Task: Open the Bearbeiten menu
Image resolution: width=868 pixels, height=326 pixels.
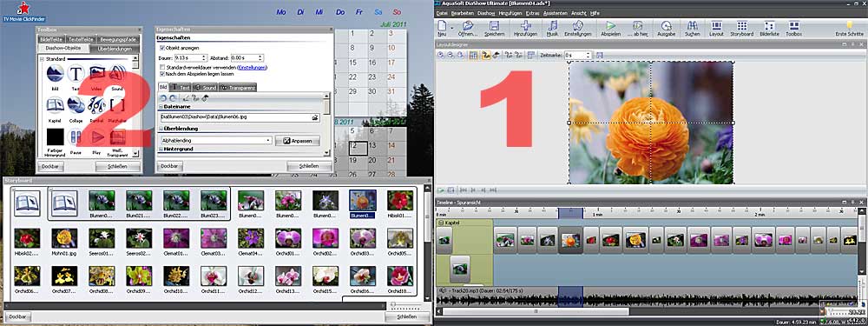Action: coord(463,12)
